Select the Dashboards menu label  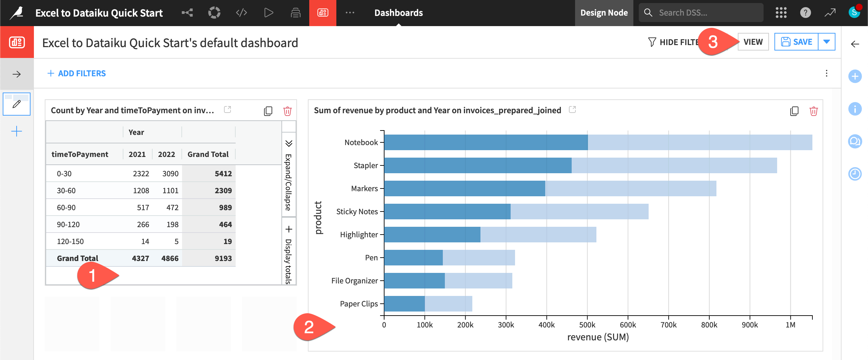tap(398, 13)
